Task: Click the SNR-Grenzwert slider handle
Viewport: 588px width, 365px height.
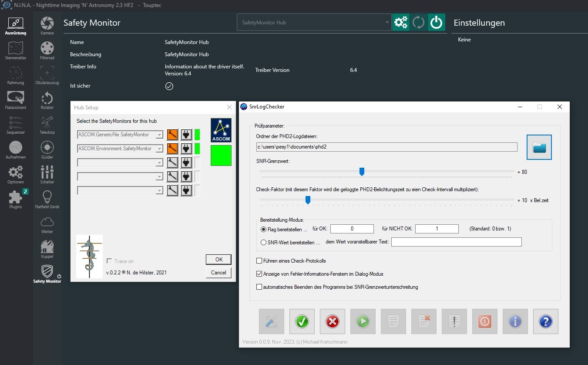Action: click(362, 172)
